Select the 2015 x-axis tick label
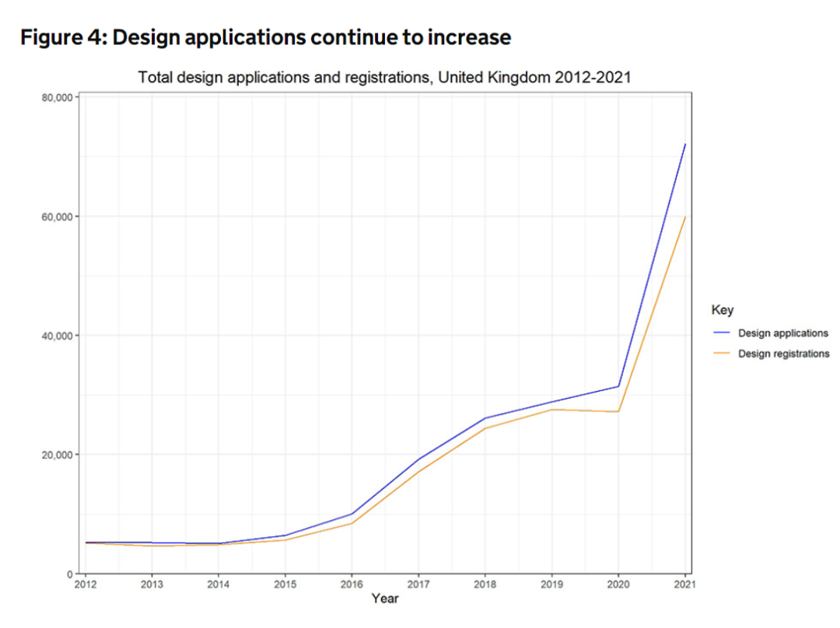 pyautogui.click(x=285, y=584)
